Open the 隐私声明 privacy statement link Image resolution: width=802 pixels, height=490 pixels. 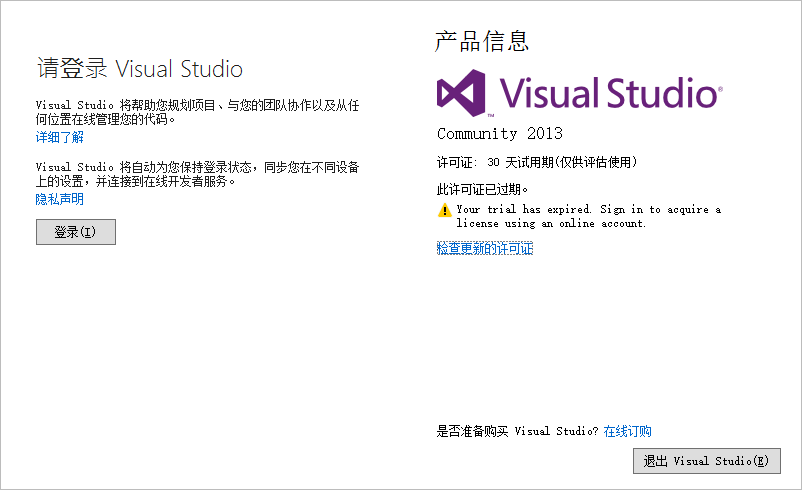tap(59, 199)
